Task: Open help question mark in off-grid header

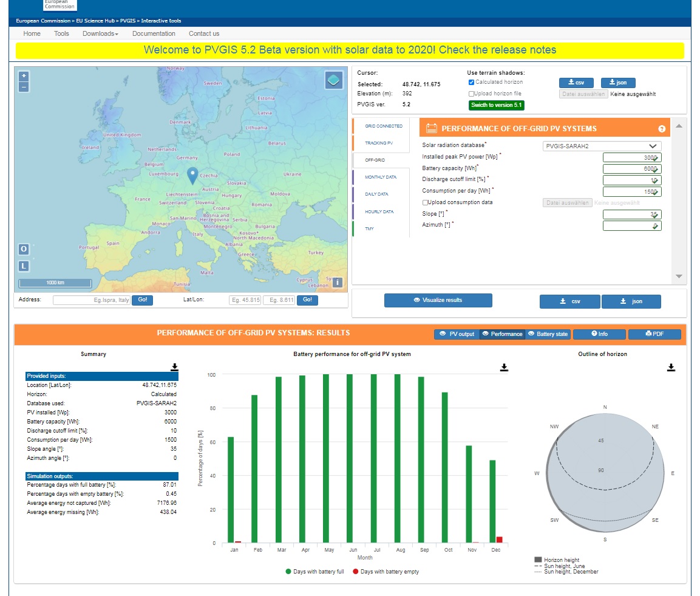Action: coord(662,129)
